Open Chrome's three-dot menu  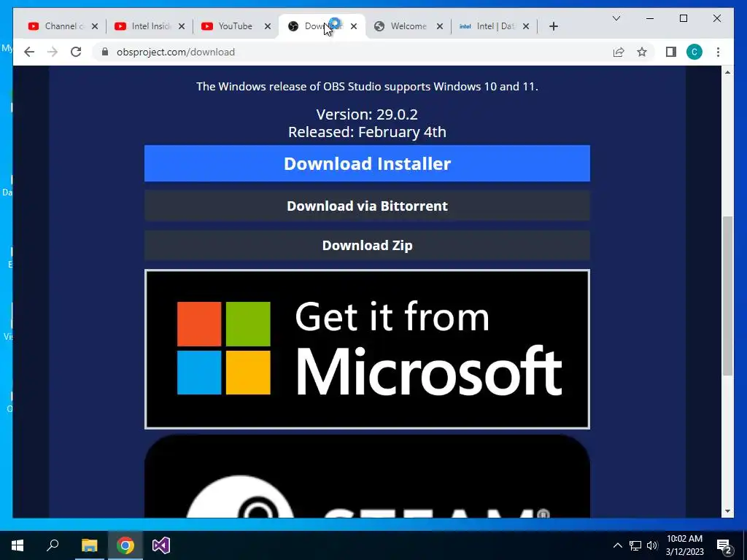click(718, 52)
